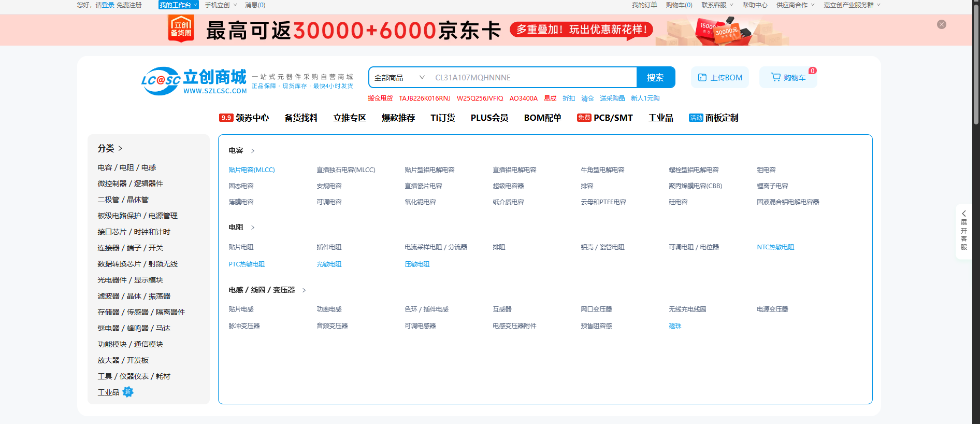980x424 pixels.
Task: Expand the 电容 category arrow
Action: (x=253, y=151)
